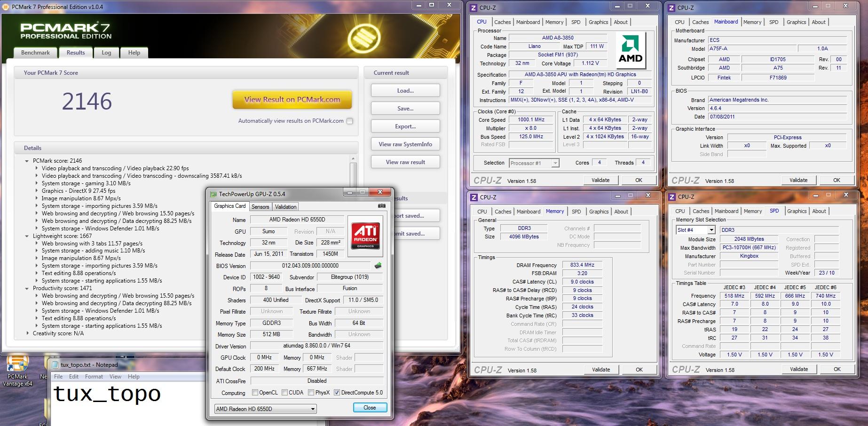Enable PhysX checkbox in GPU-Z

(x=311, y=393)
